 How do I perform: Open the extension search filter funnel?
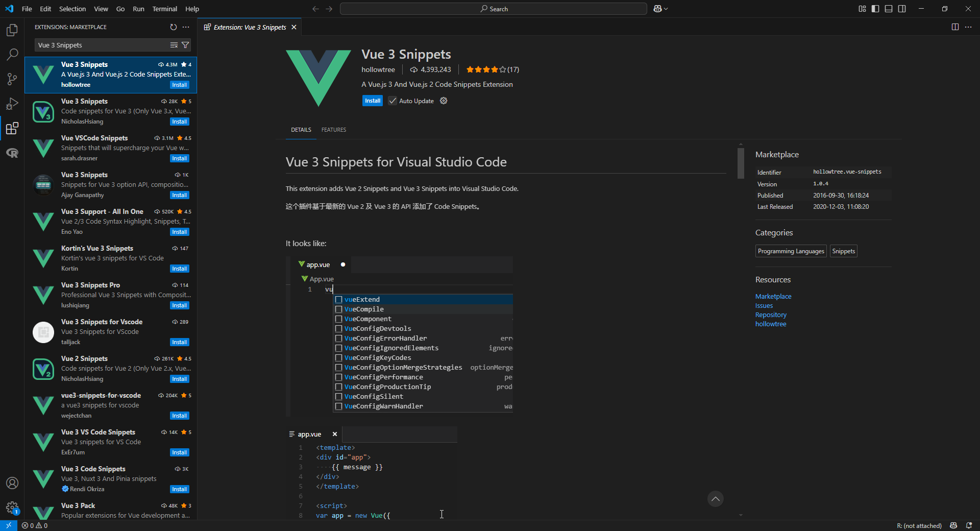[x=185, y=45]
